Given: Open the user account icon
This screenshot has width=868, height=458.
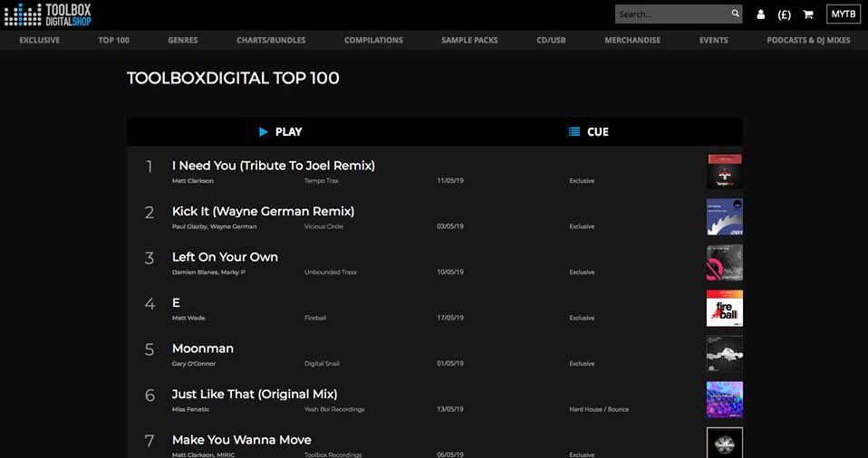Looking at the screenshot, I should 760,14.
